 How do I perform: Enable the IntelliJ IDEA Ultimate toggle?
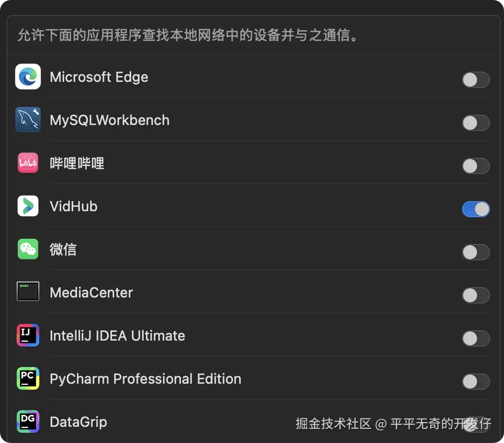[475, 338]
